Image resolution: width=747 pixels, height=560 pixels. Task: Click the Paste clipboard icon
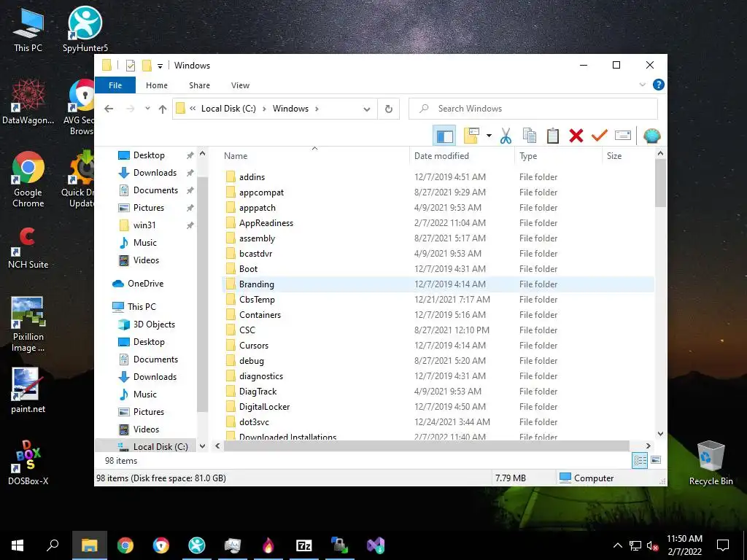(x=553, y=136)
